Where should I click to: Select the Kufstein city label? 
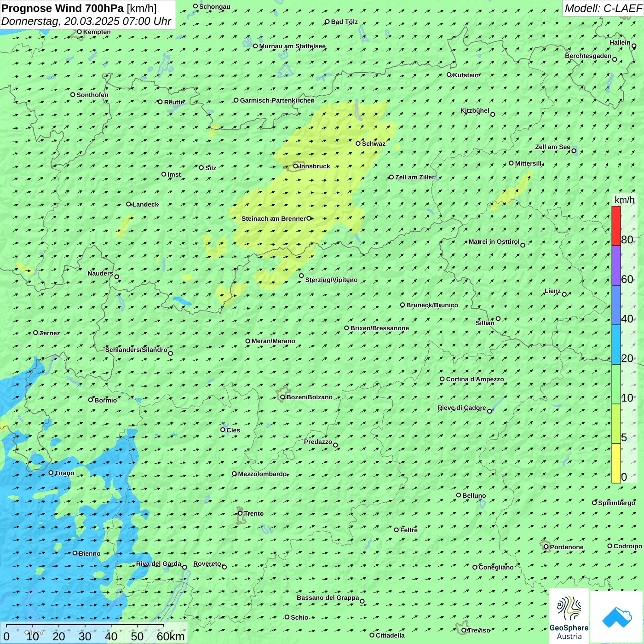point(466,75)
